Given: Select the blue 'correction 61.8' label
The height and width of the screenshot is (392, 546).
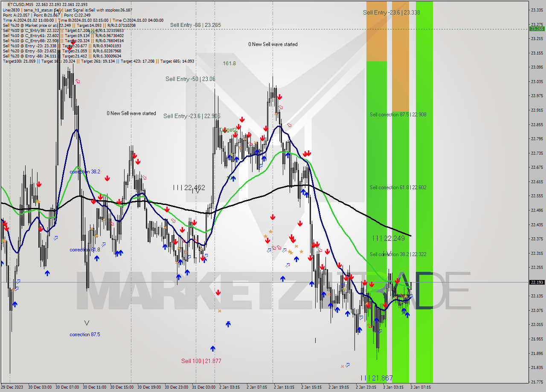Looking at the screenshot, I should (x=85, y=250).
